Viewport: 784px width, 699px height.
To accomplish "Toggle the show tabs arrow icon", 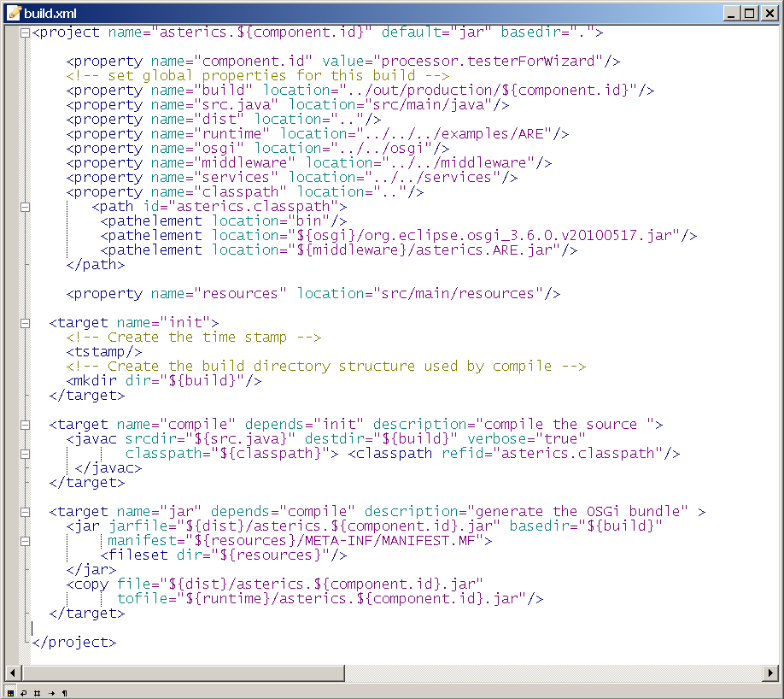I will pyautogui.click(x=51, y=693).
